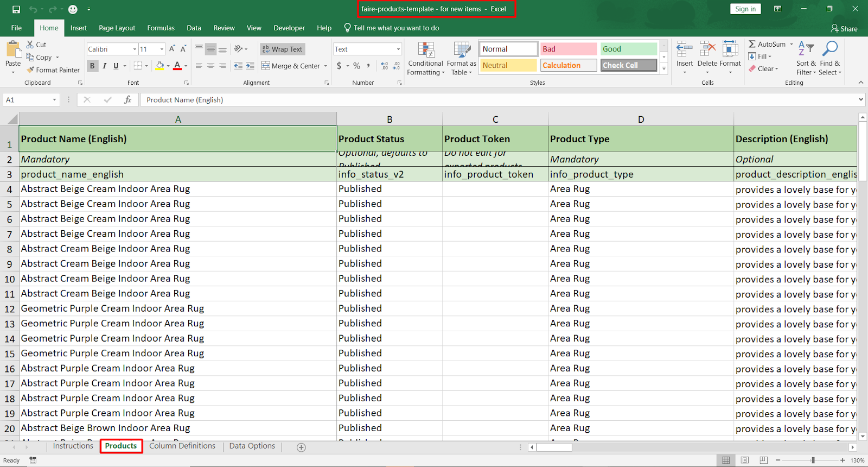Toggle Bold formatting
This screenshot has height=467, width=868.
pyautogui.click(x=92, y=66)
